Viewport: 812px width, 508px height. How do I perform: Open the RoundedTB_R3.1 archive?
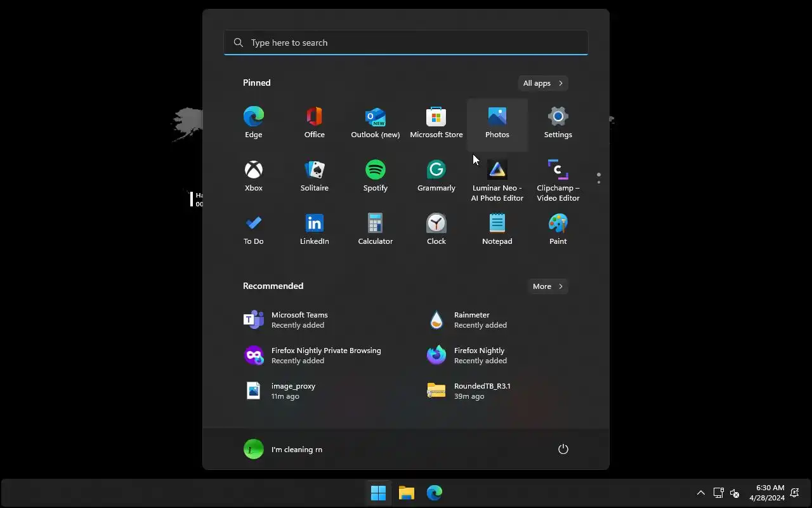click(x=497, y=391)
